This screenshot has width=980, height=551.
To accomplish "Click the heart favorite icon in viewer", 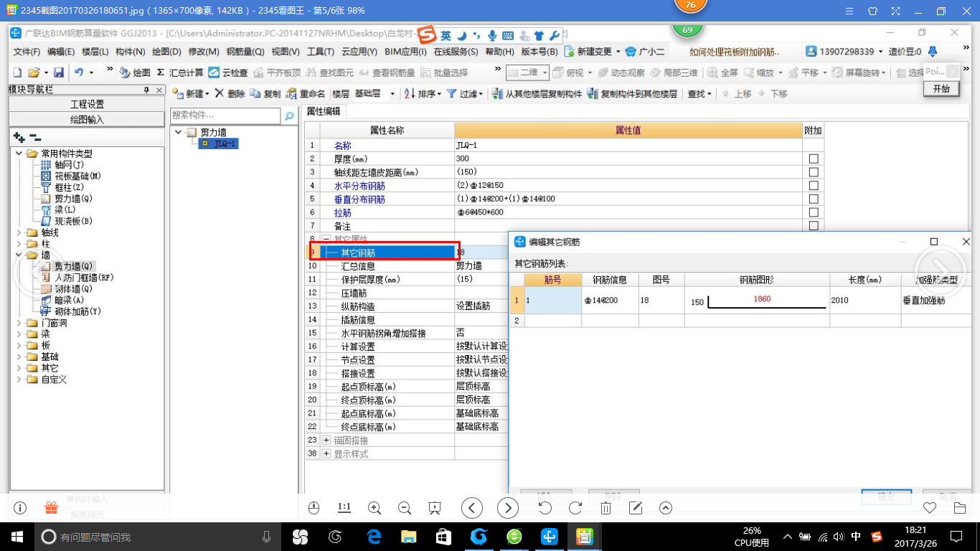I will click(930, 508).
